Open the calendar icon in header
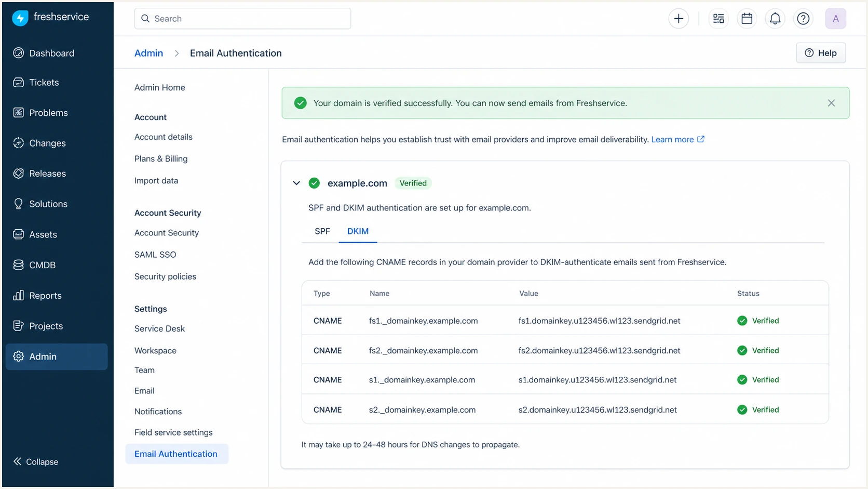Image resolution: width=868 pixels, height=489 pixels. click(747, 19)
